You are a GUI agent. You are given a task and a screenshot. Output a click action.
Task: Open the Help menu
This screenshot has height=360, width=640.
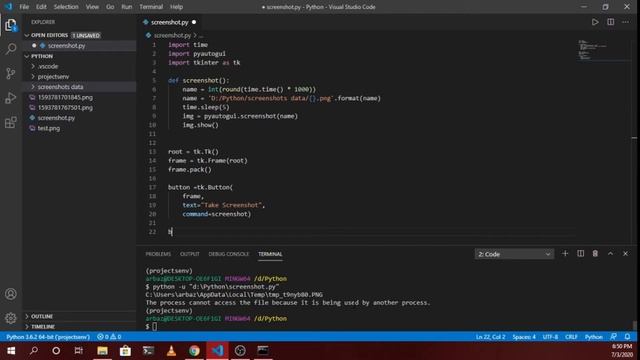[x=176, y=7]
